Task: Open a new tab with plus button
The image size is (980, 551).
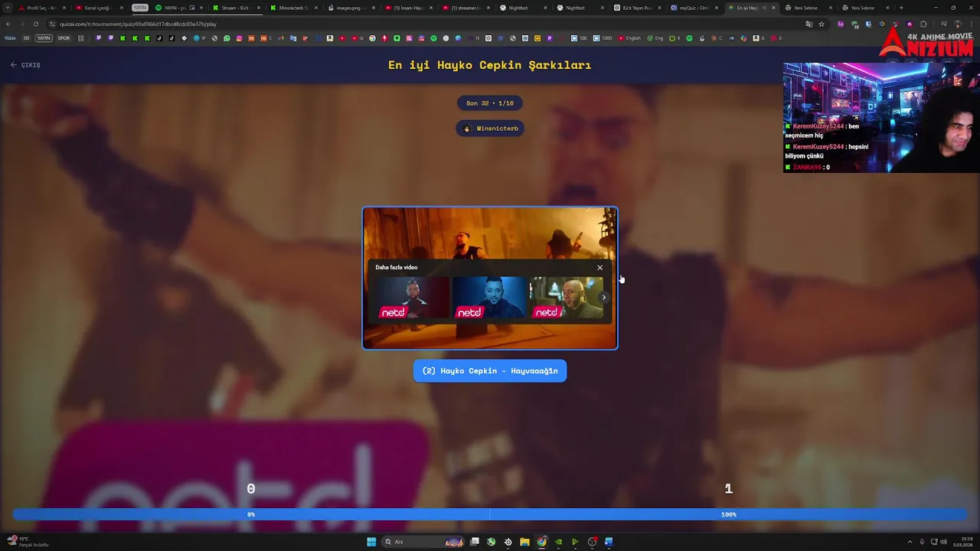Action: (901, 8)
